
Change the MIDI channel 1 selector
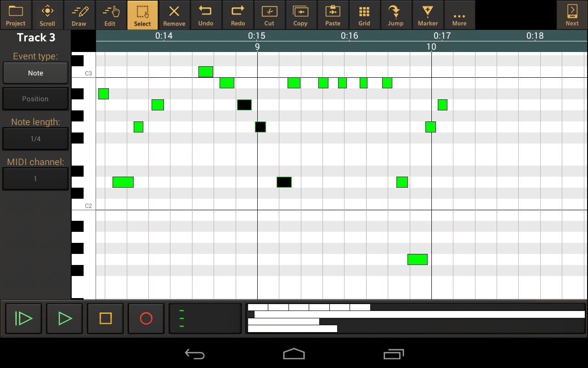coord(35,179)
